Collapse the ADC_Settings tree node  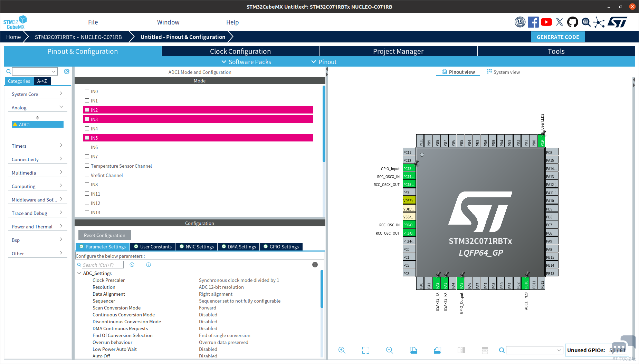click(x=79, y=273)
